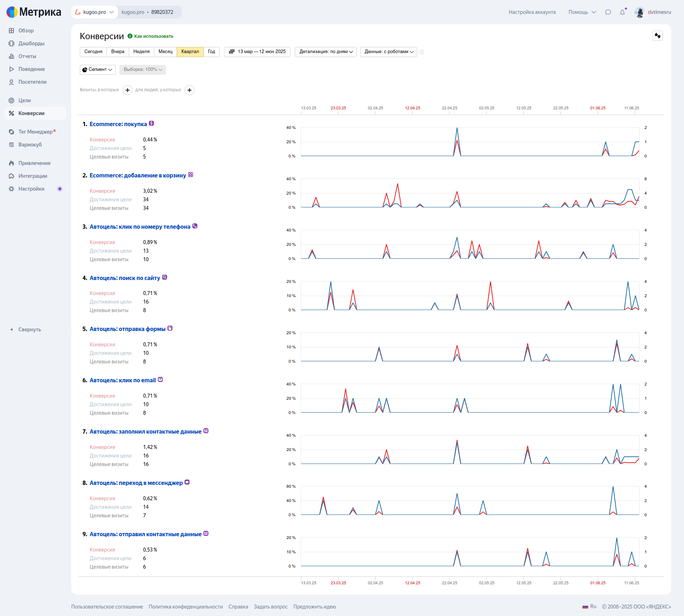
Task: Open Цели in the sidebar
Action: click(25, 100)
